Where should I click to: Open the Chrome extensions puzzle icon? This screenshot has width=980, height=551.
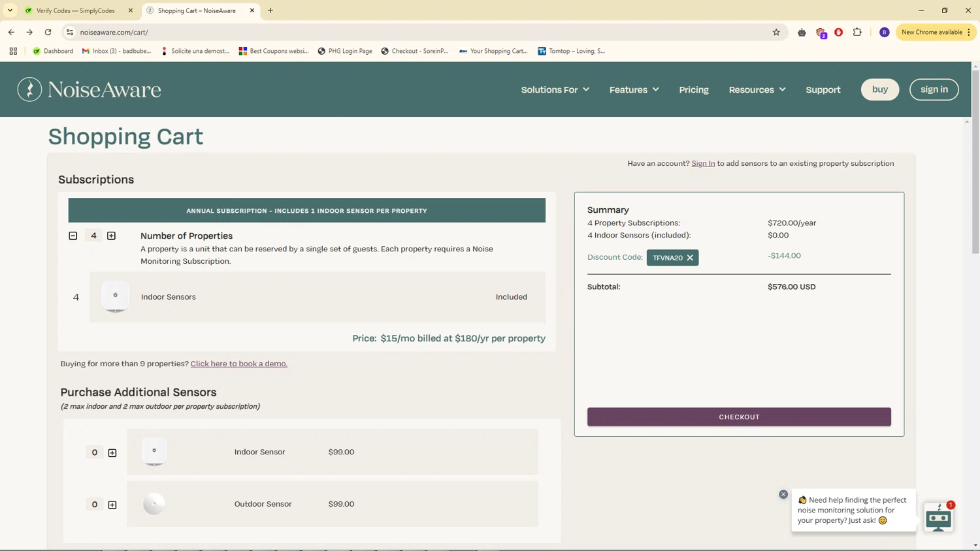coord(857,32)
